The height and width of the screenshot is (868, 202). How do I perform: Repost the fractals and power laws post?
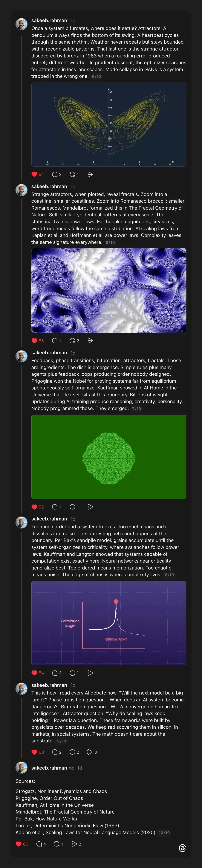pyautogui.click(x=72, y=341)
